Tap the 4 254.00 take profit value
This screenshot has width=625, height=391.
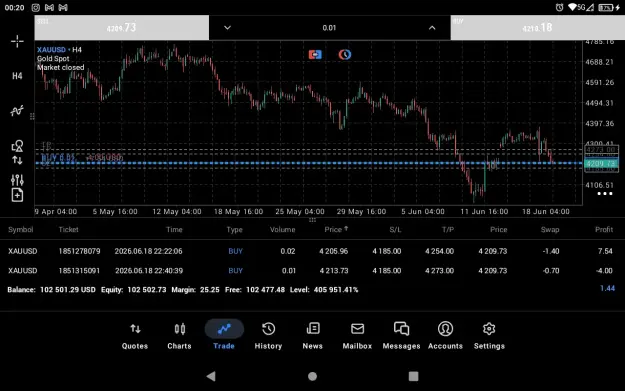[439, 251]
